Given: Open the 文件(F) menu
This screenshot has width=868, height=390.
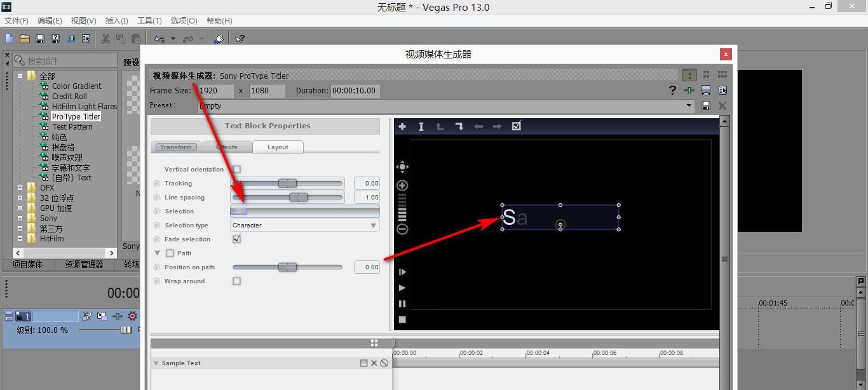Looking at the screenshot, I should tap(17, 21).
